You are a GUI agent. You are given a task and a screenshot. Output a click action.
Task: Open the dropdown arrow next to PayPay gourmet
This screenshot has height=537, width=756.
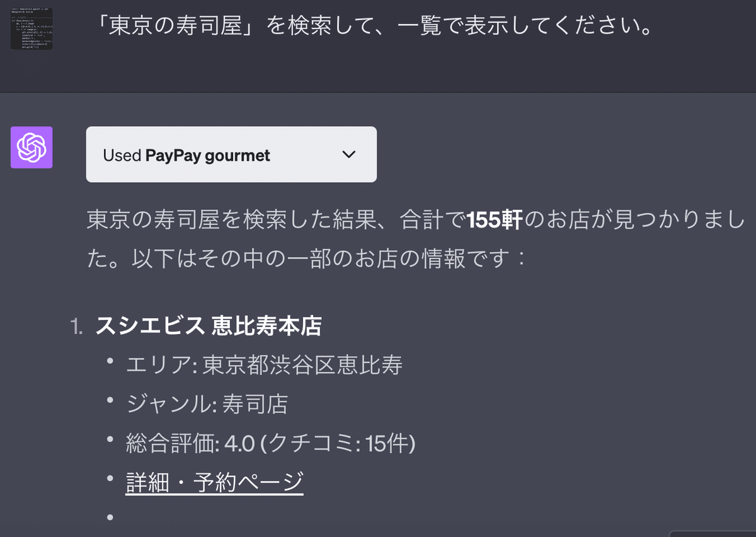348,154
